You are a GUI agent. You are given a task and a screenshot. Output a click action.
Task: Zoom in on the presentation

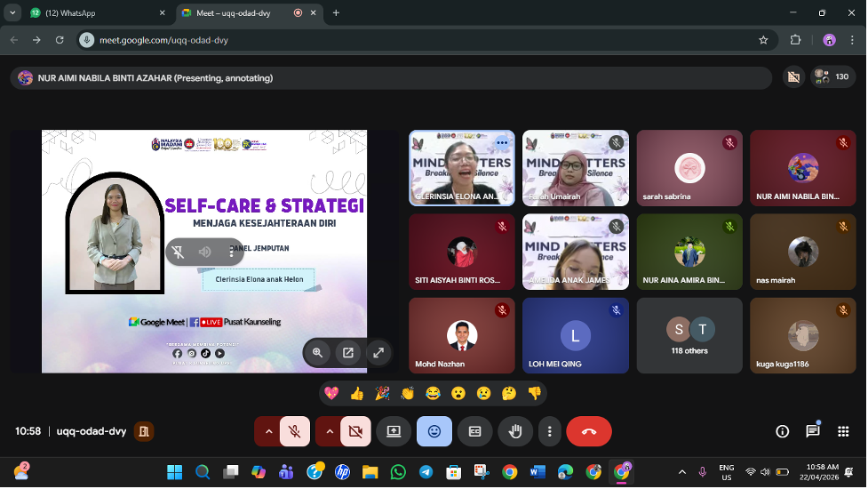coord(318,352)
